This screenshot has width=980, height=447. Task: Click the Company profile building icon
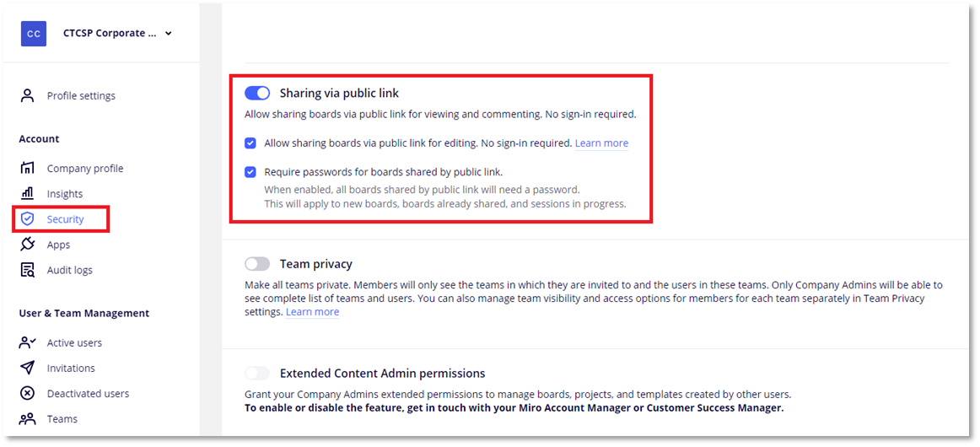coord(27,168)
